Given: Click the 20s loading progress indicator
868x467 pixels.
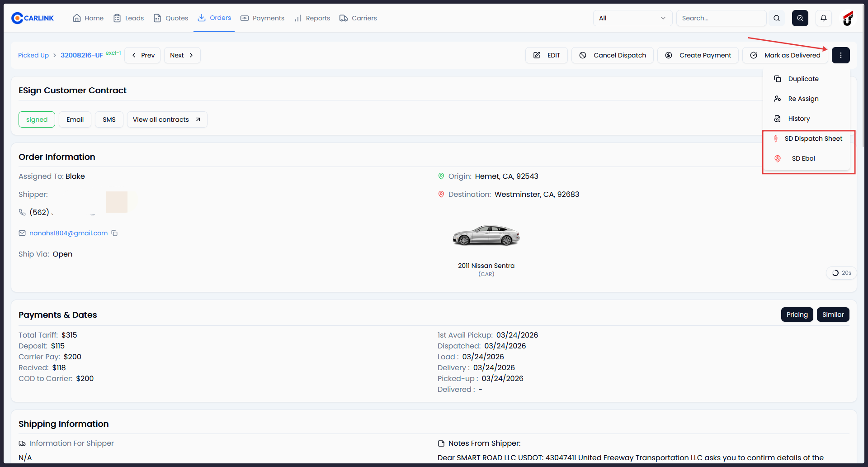Looking at the screenshot, I should pyautogui.click(x=841, y=272).
